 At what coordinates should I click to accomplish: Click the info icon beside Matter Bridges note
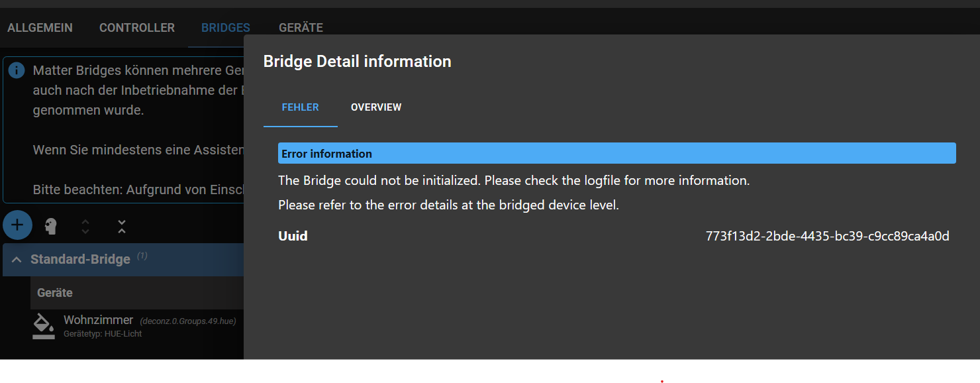click(x=17, y=70)
